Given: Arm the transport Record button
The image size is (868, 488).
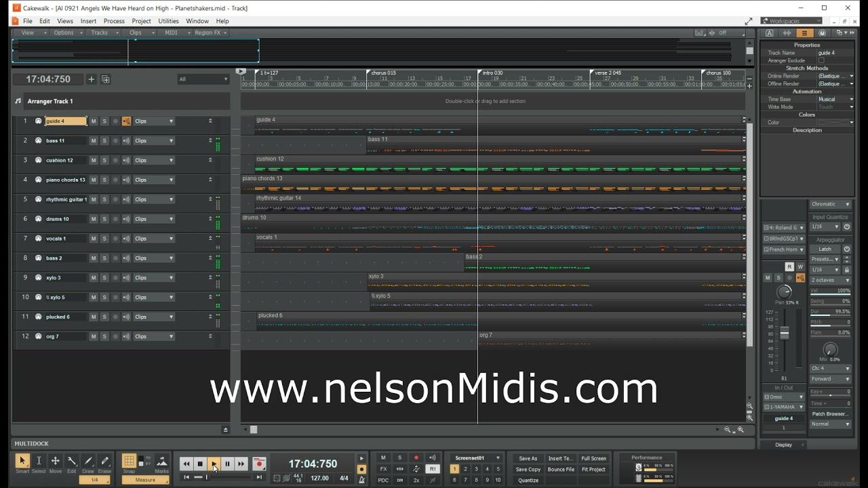Looking at the screenshot, I should point(259,464).
